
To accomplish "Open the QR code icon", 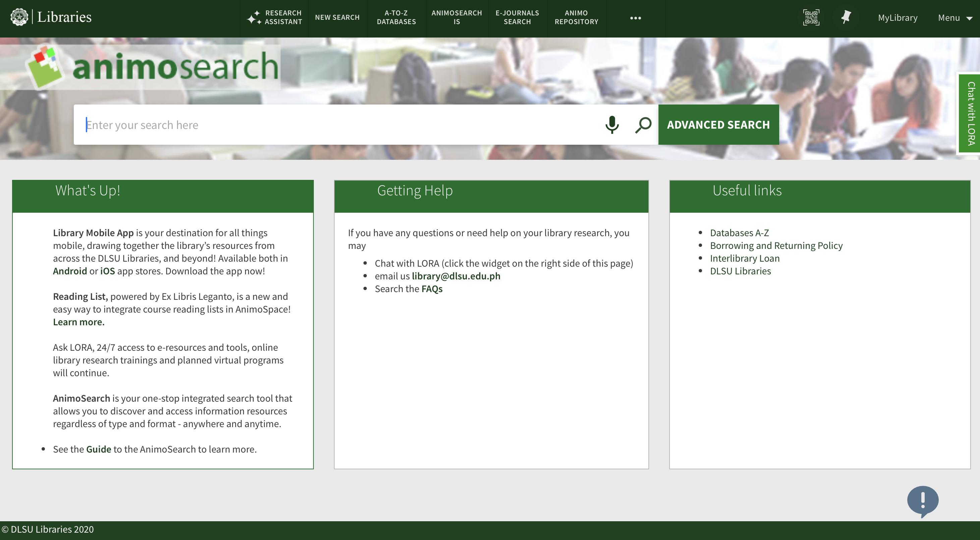I will [x=811, y=17].
